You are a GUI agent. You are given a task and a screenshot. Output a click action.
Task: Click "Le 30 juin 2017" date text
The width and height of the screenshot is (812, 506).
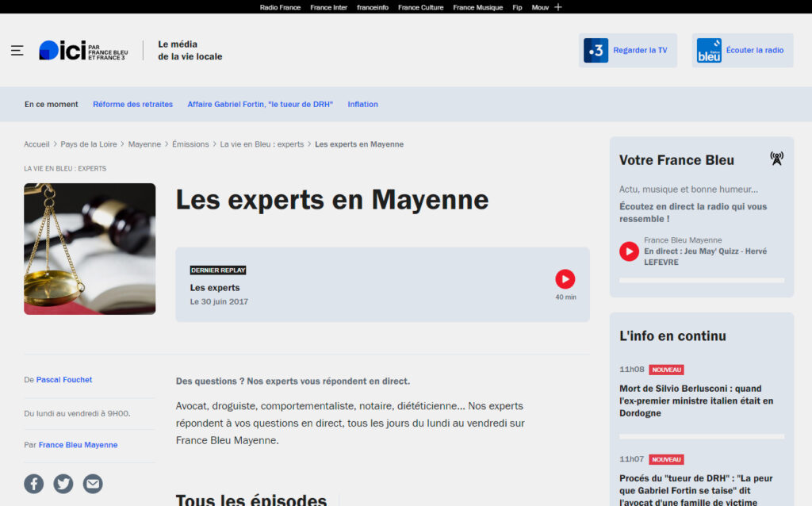(x=219, y=301)
